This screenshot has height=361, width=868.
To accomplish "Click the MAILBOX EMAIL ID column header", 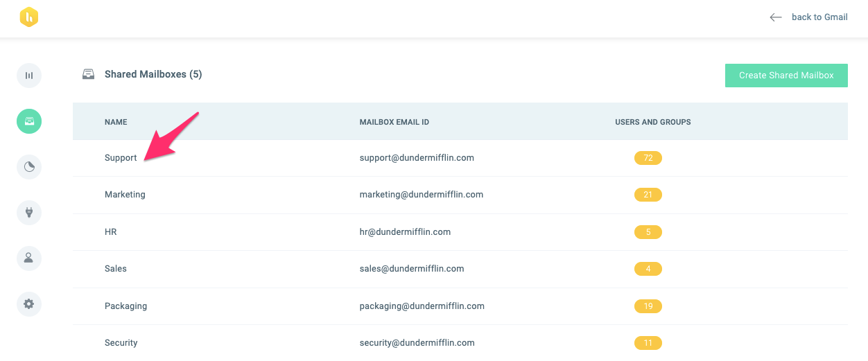I will point(394,122).
